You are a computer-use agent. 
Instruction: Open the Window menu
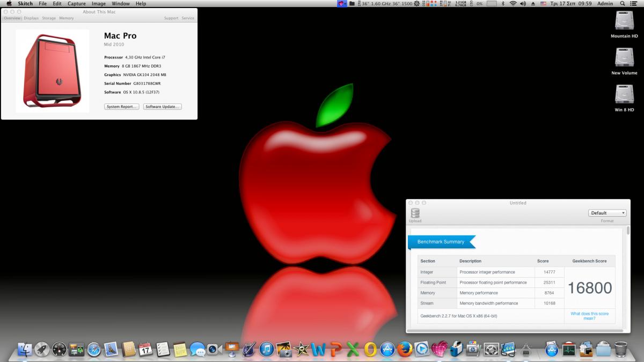(x=121, y=4)
